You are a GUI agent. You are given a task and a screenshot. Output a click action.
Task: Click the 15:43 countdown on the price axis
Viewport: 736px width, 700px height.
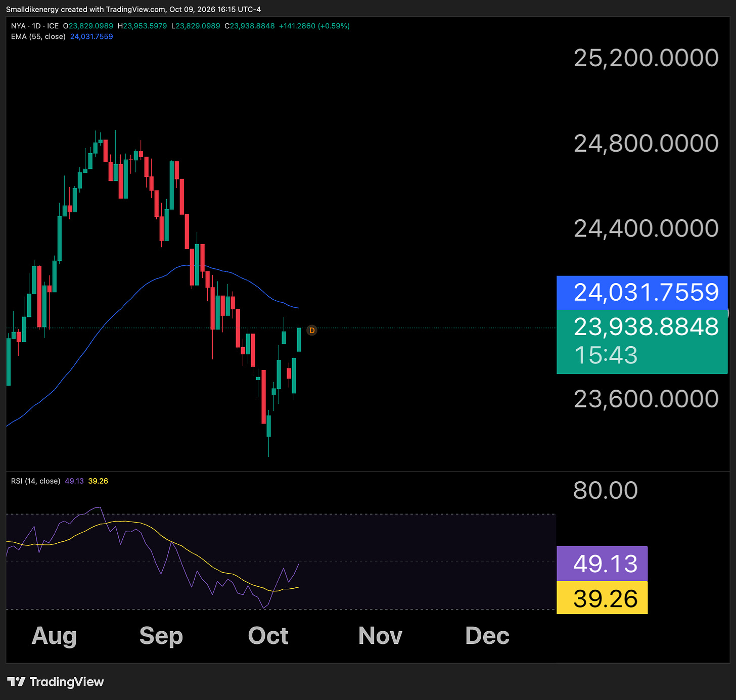606,355
